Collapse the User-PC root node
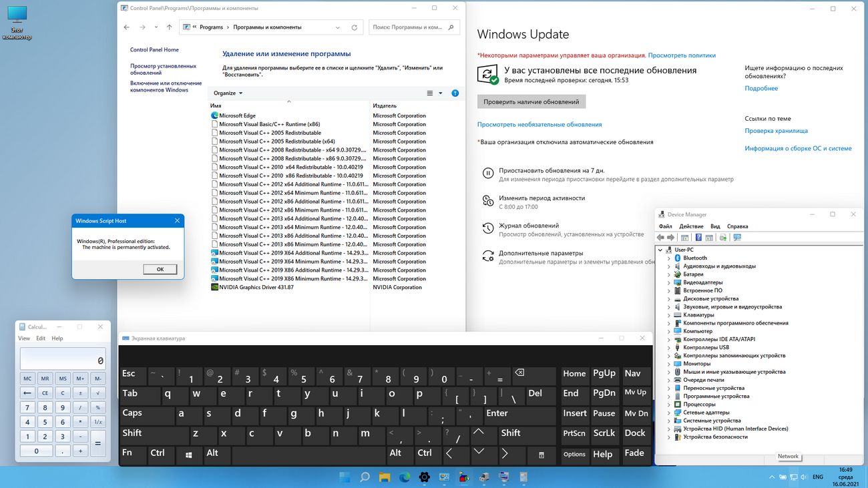868x488 pixels. click(x=660, y=250)
